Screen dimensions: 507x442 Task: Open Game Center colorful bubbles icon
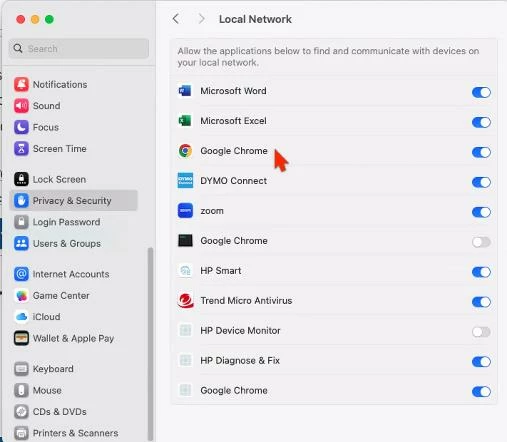(21, 295)
